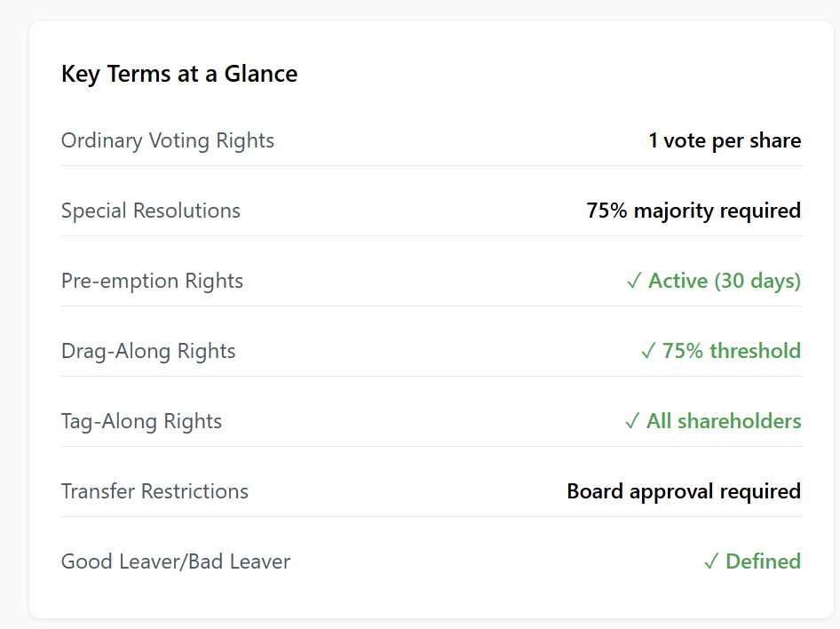Image resolution: width=840 pixels, height=629 pixels.
Task: Click the All shareholders value
Action: [x=724, y=421]
